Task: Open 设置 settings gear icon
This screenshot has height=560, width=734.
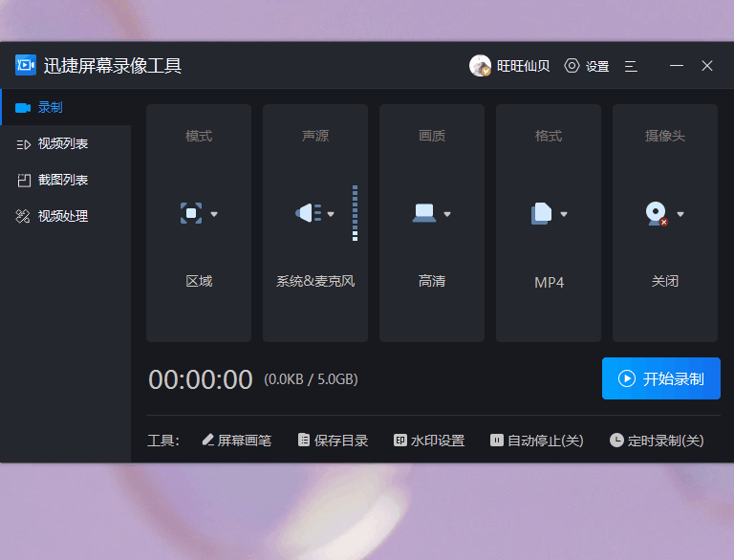Action: 572,66
